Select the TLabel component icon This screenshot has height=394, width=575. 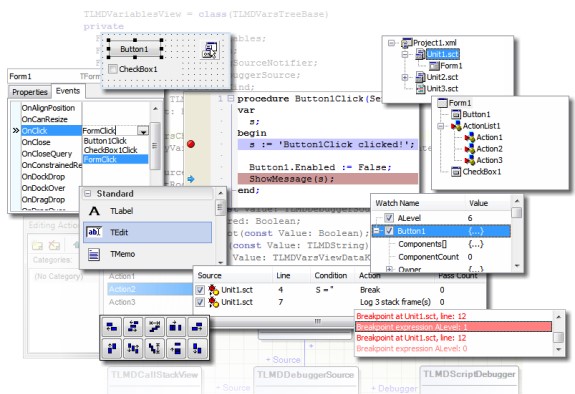point(94,211)
